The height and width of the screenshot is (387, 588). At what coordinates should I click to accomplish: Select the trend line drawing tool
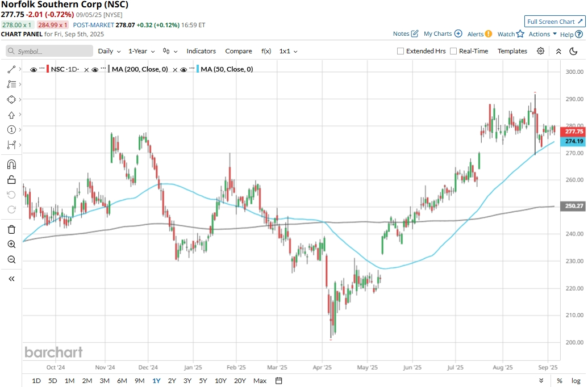click(11, 69)
